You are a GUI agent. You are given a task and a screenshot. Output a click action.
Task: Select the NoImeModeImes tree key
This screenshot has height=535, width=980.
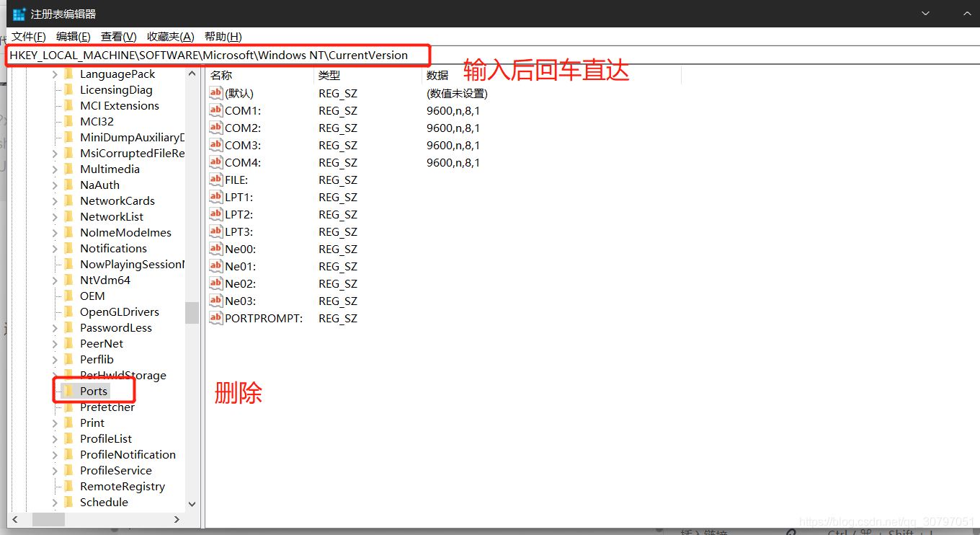click(126, 233)
